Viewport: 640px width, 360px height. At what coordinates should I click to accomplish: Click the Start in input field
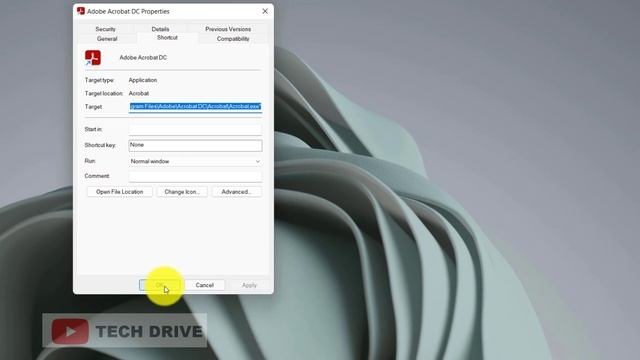[195, 129]
